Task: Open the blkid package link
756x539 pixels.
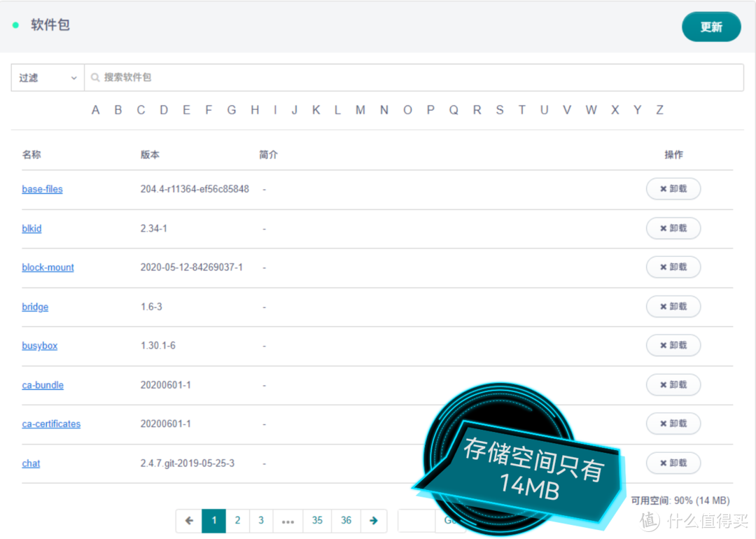Action: [x=31, y=228]
